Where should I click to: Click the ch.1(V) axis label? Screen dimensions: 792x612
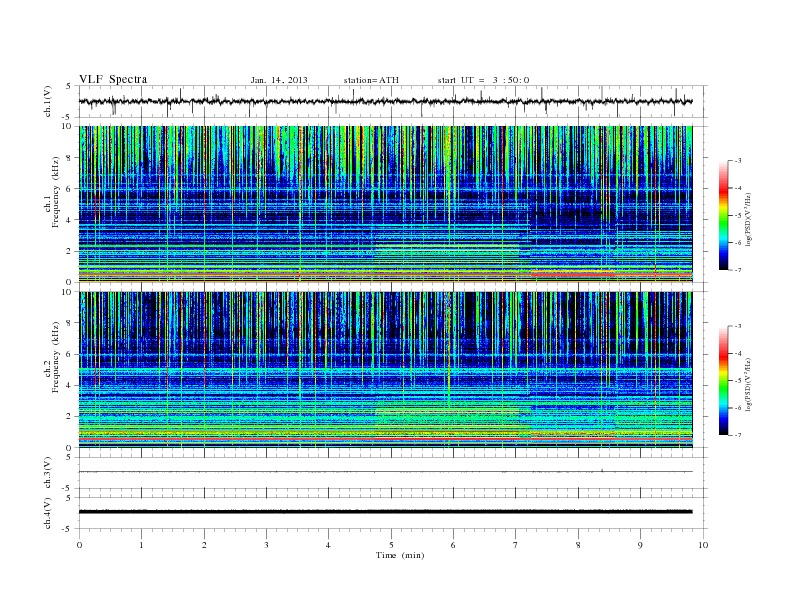(x=48, y=101)
